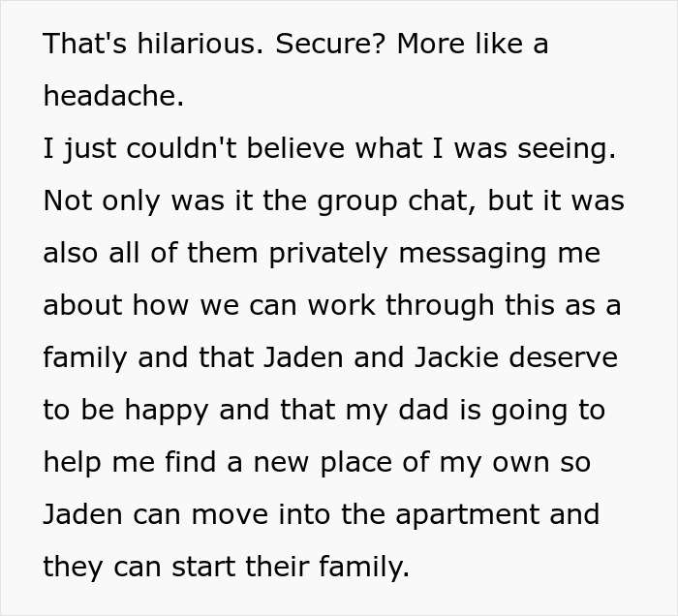Viewport: 678px width, 616px height.
Task: Click the word "help"
Action: (x=73, y=463)
